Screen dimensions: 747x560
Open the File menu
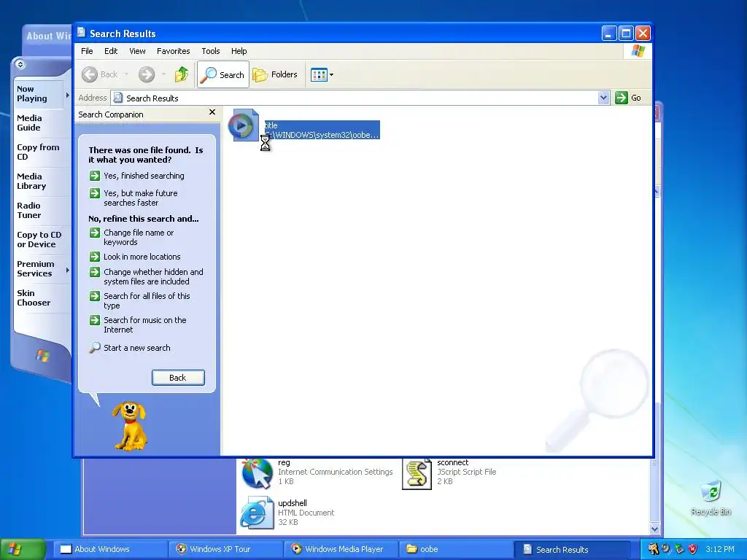coord(87,51)
